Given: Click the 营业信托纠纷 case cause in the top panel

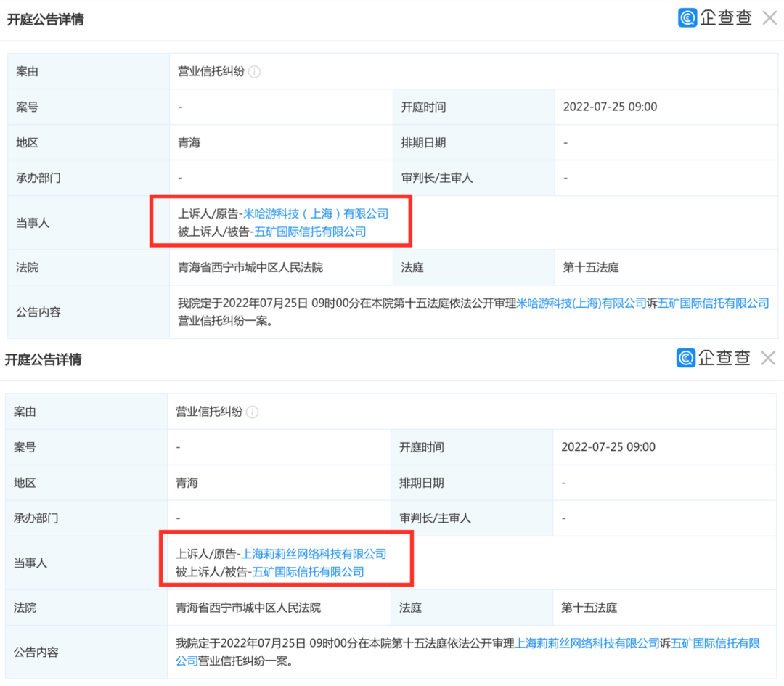Looking at the screenshot, I should point(211,71).
